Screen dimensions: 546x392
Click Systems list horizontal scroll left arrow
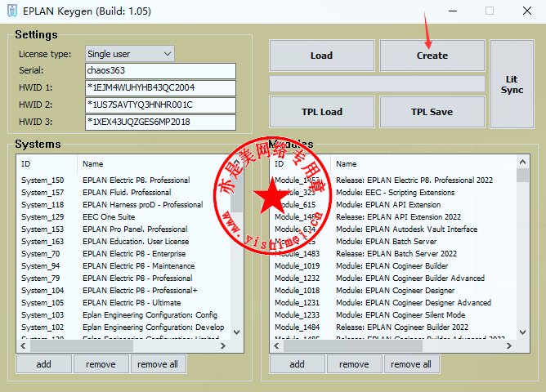(x=23, y=345)
